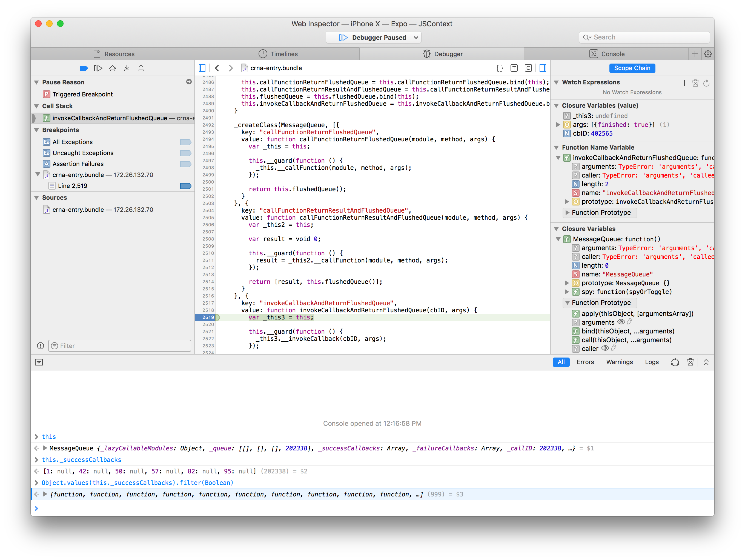
Task: Collapse the Call Stack section
Action: click(36, 106)
